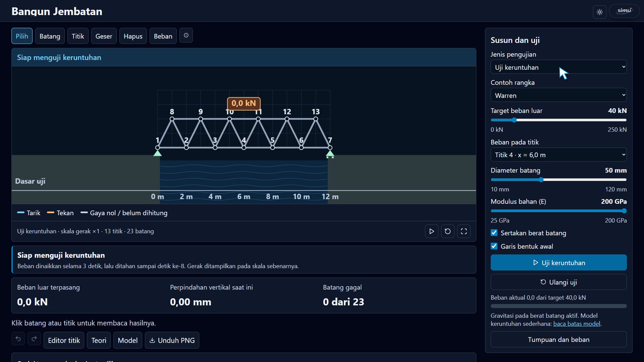Click the 0,0 kN load label
The height and width of the screenshot is (362, 644).
pos(244,103)
